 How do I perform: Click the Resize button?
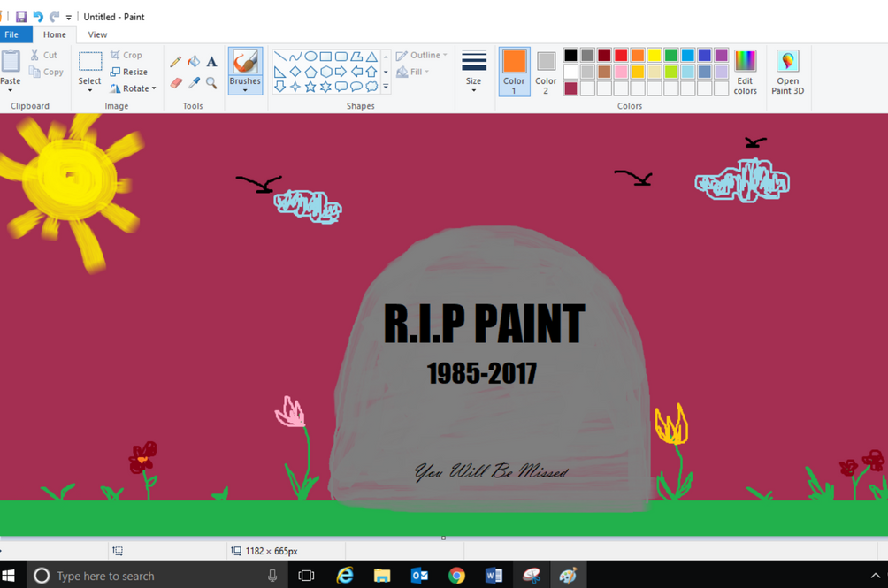click(x=129, y=72)
